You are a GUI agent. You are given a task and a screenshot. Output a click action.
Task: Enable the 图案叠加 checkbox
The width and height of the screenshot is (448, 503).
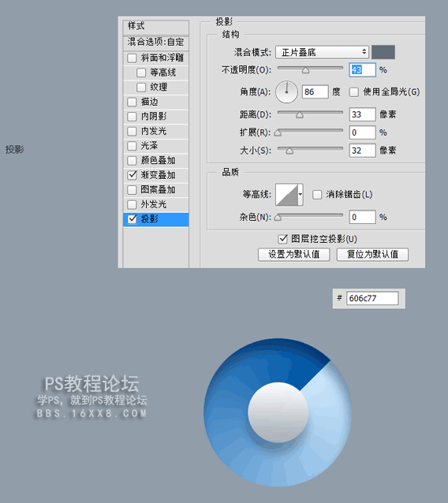click(x=132, y=190)
